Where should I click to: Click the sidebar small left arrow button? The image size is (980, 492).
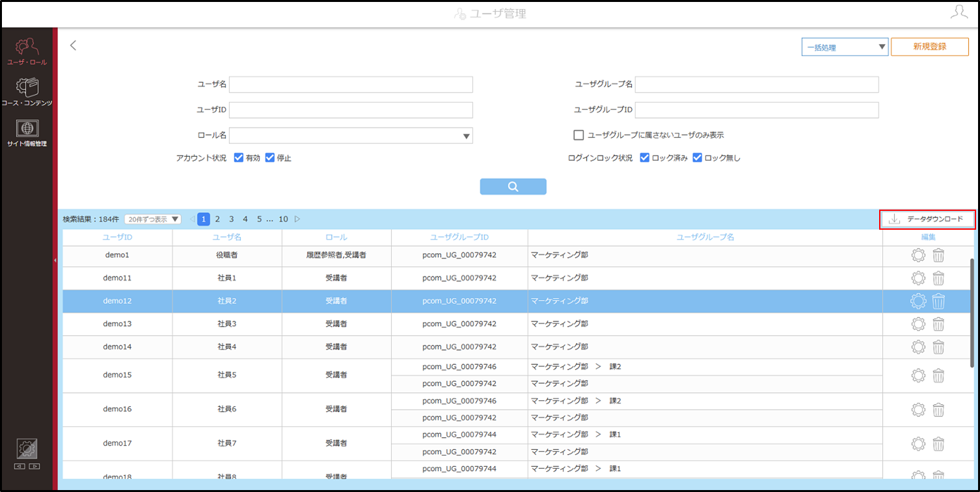20,466
